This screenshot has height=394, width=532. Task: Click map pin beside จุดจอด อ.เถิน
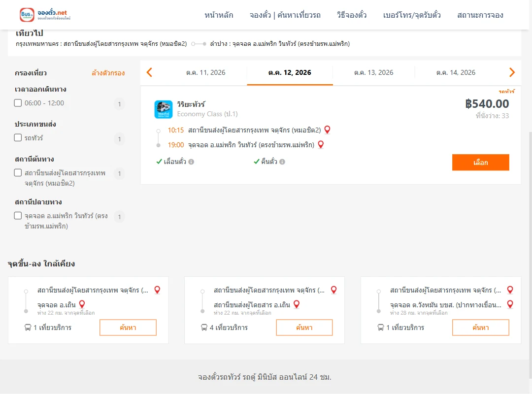(x=82, y=304)
